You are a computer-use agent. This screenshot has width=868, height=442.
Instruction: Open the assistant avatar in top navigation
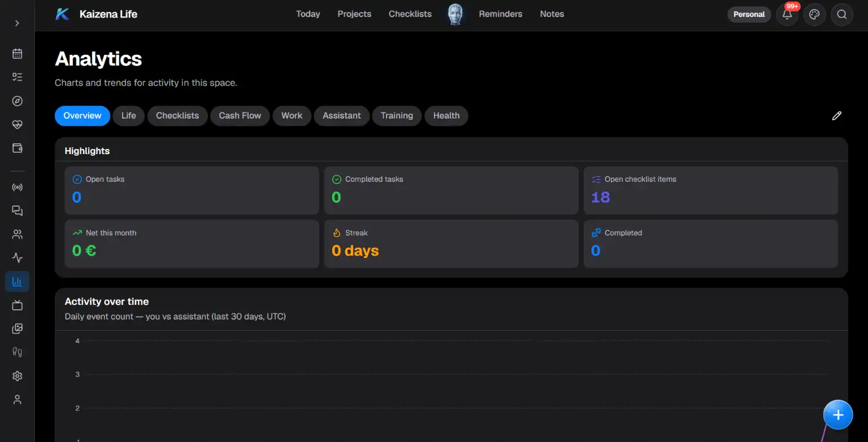click(455, 14)
